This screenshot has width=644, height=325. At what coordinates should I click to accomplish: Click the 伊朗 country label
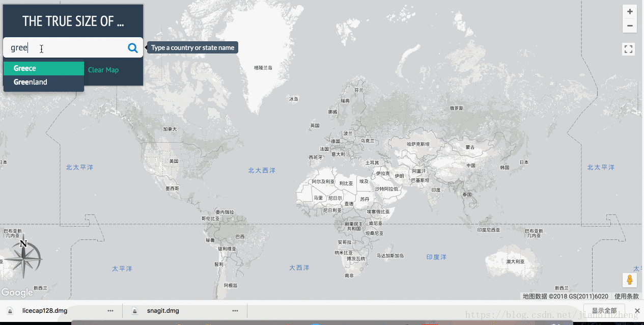[x=399, y=176]
